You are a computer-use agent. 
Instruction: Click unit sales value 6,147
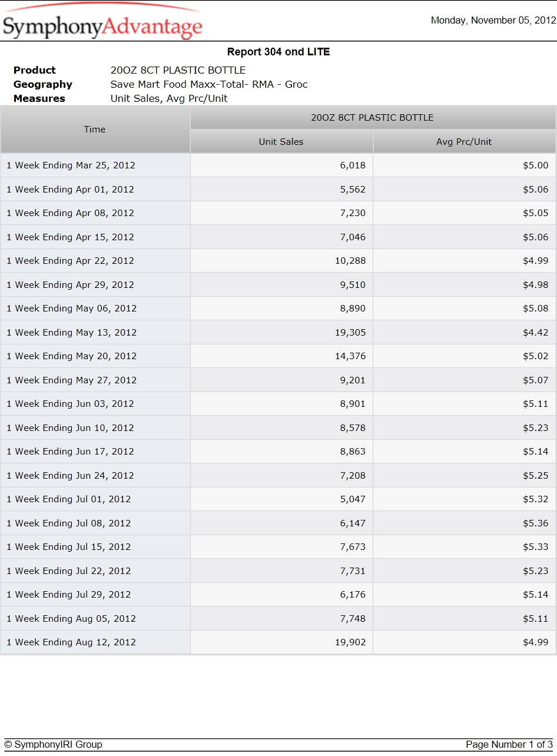coord(353,523)
